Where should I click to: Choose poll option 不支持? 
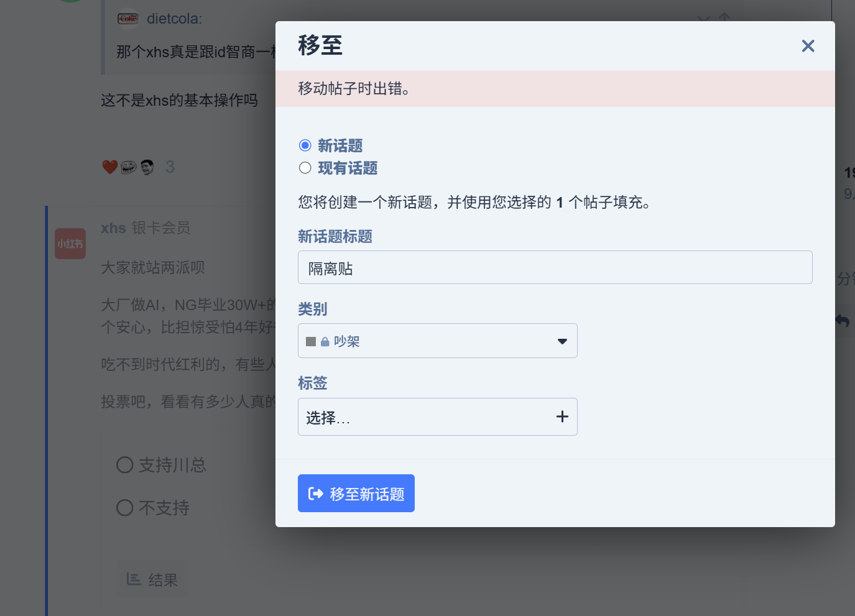tap(125, 508)
